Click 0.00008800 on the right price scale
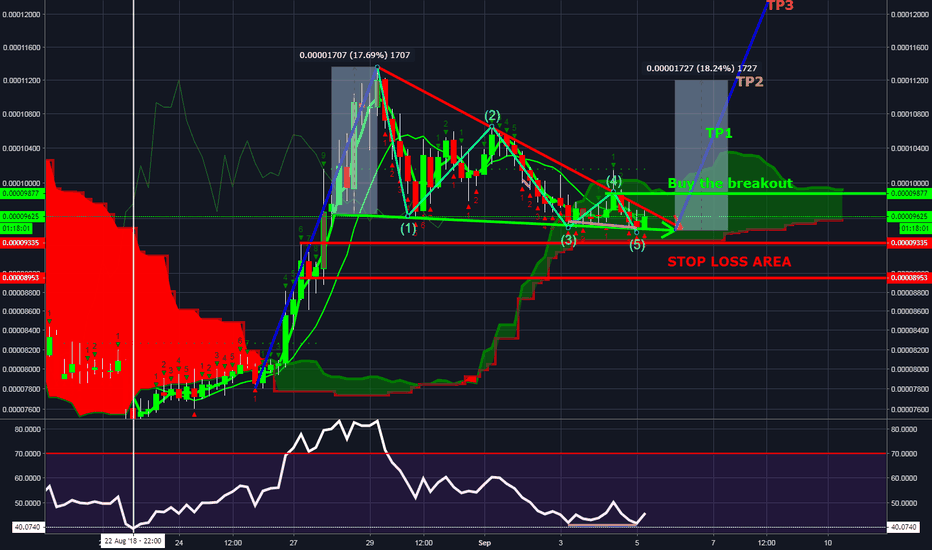The width and height of the screenshot is (932, 550). pyautogui.click(x=909, y=293)
